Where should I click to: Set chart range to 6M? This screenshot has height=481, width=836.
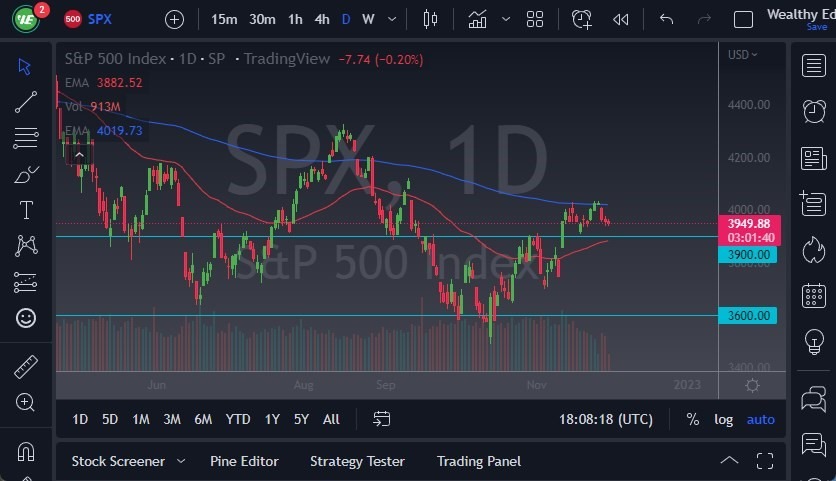(203, 419)
